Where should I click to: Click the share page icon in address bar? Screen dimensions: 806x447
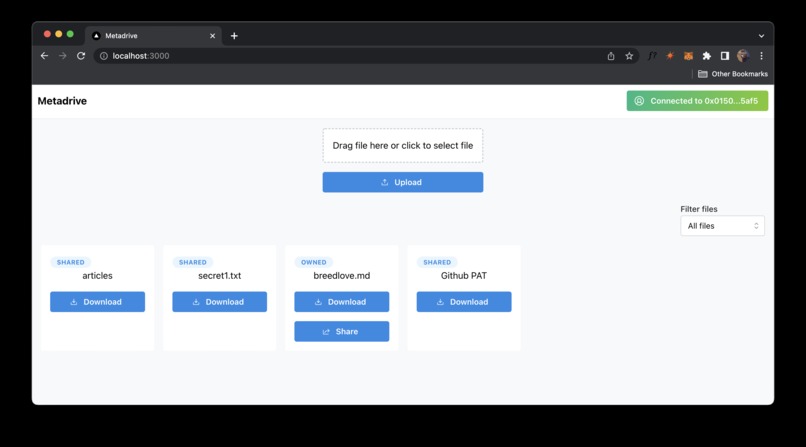(x=611, y=56)
